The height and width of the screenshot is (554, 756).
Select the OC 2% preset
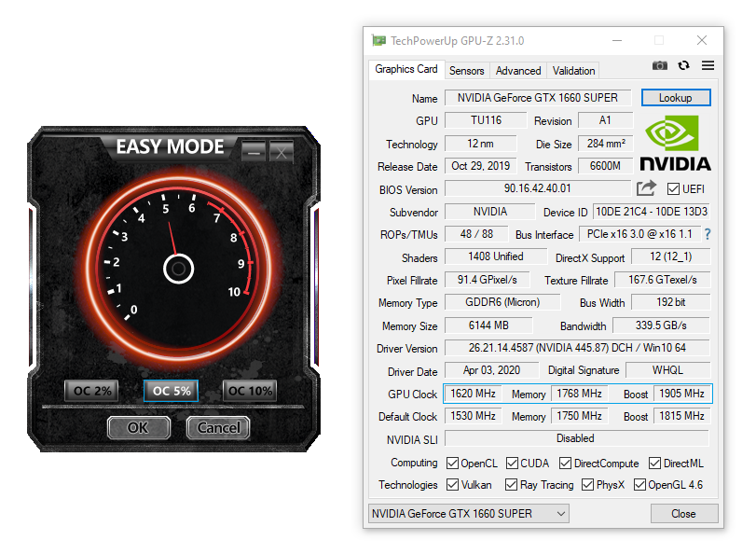coord(92,391)
